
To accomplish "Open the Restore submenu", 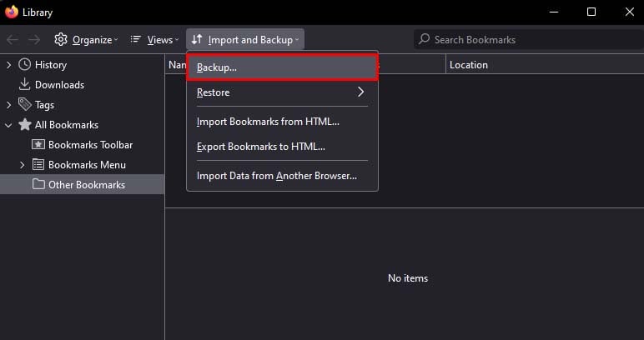I will tap(282, 92).
